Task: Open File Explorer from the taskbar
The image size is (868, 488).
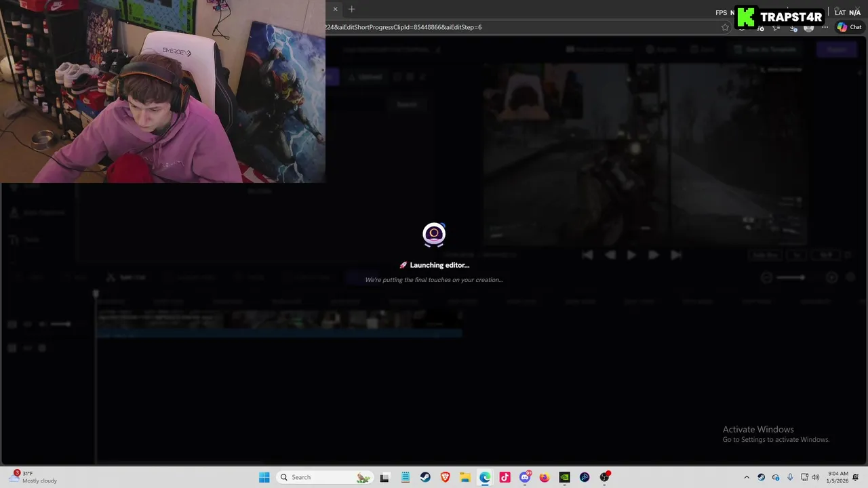Action: 465,477
